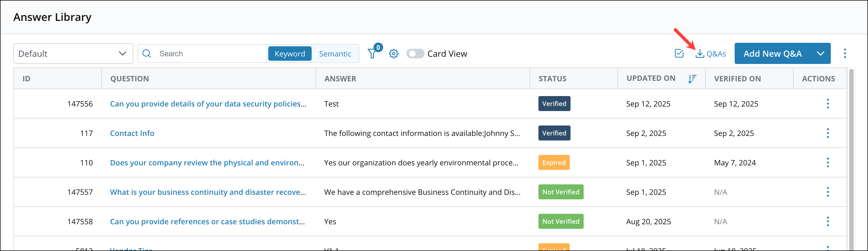Click the Expired status badge on row 110
868x251 pixels.
click(554, 162)
